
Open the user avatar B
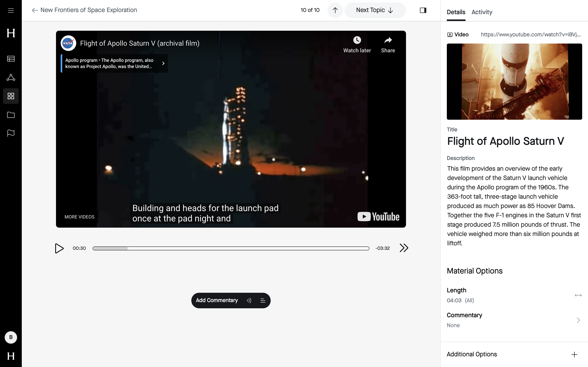(11, 337)
